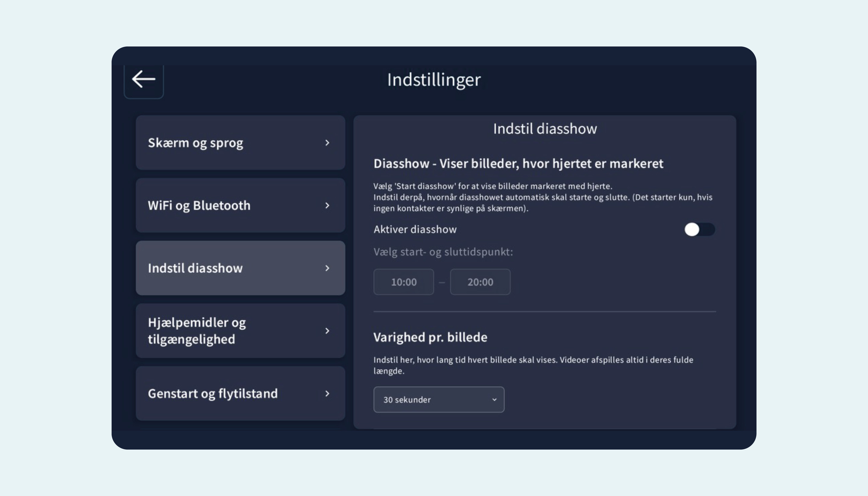Click chevron next to Genstart og flytilstand
868x496 pixels.
[327, 394]
